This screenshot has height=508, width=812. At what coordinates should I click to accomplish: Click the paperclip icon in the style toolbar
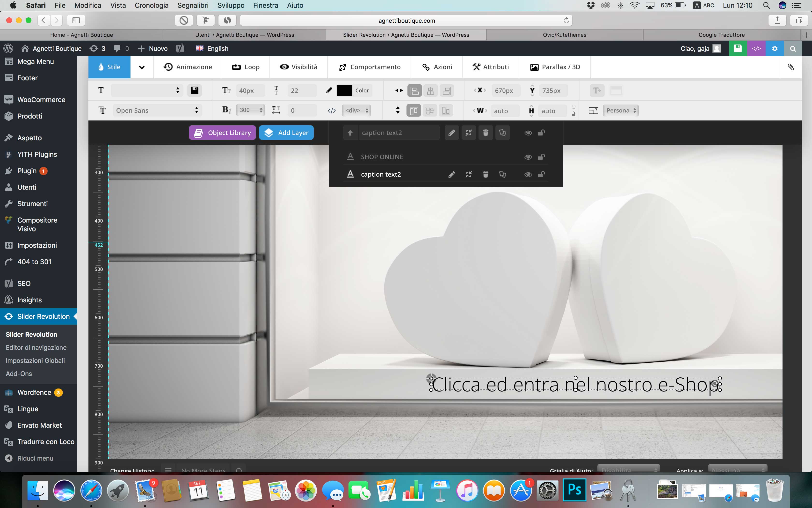(791, 67)
